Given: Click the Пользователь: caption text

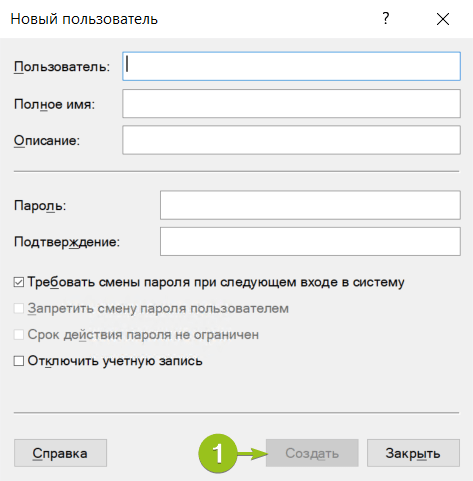Looking at the screenshot, I should coord(62,67).
